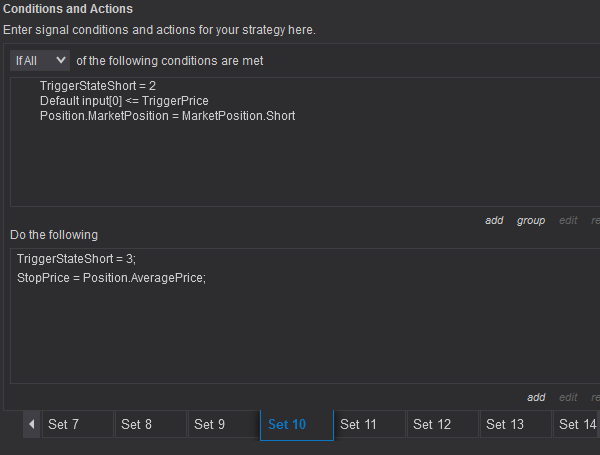Click "group" link under the conditions list
This screenshot has height=455, width=600.
pyautogui.click(x=531, y=220)
